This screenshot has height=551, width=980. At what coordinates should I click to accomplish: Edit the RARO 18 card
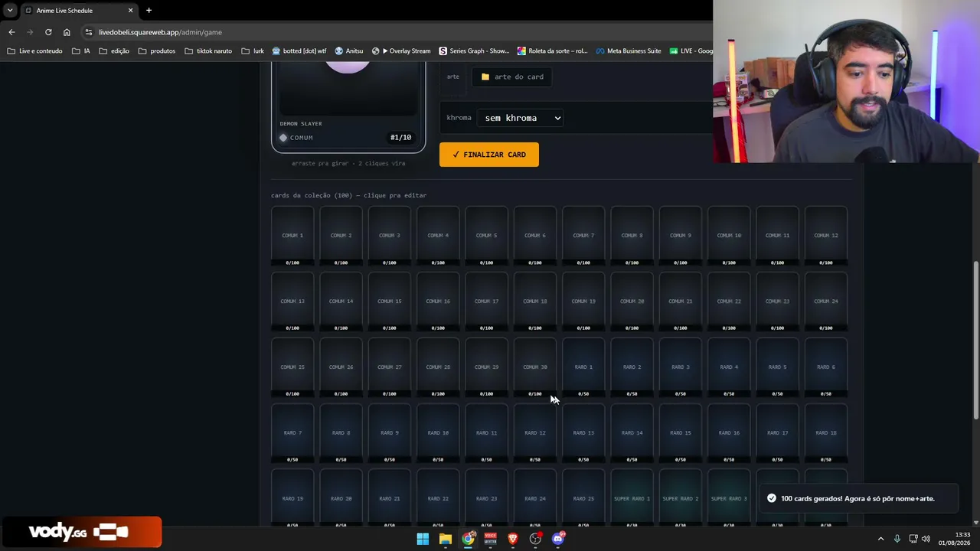(x=826, y=433)
